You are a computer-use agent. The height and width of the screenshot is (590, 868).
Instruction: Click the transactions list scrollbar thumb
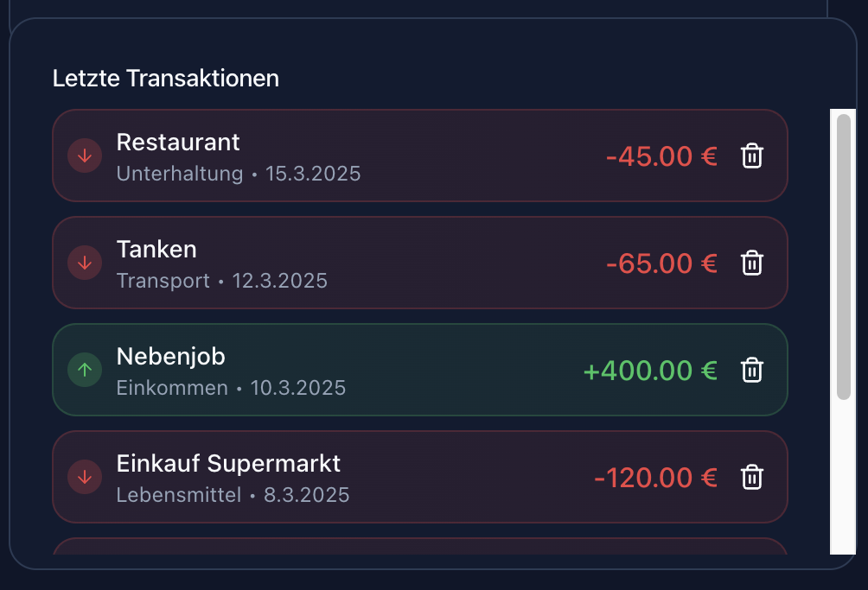(843, 257)
